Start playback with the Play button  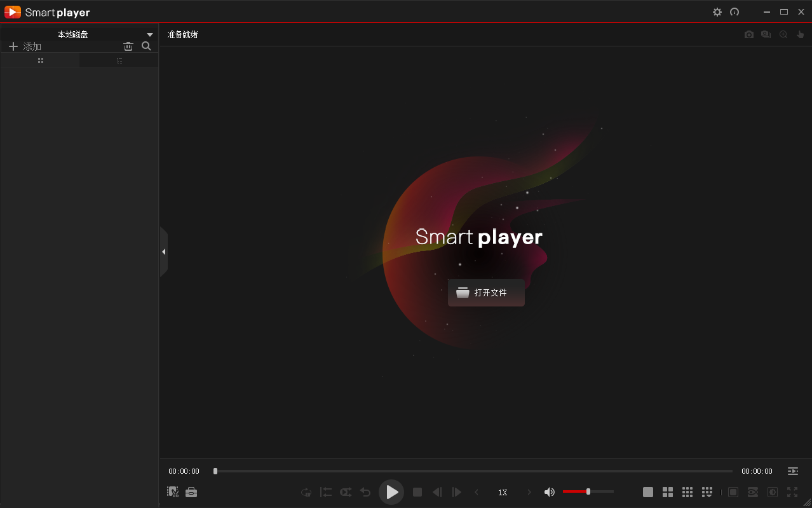(391, 492)
